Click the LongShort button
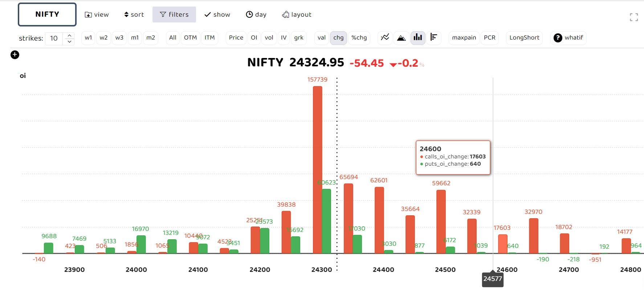Image resolution: width=644 pixels, height=290 pixels. (524, 38)
